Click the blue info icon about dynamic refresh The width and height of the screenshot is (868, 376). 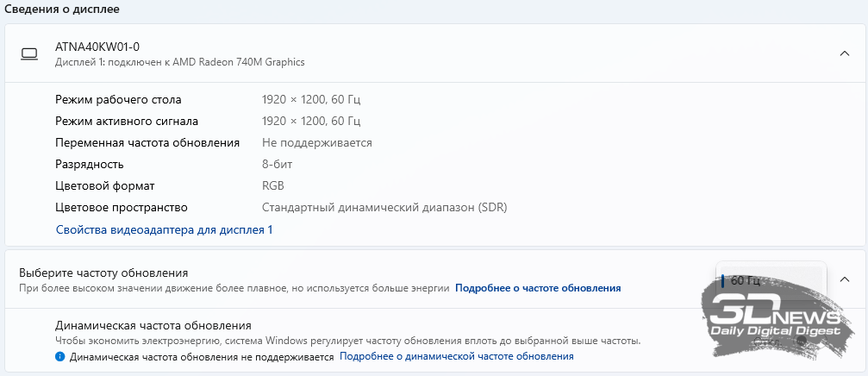point(60,356)
